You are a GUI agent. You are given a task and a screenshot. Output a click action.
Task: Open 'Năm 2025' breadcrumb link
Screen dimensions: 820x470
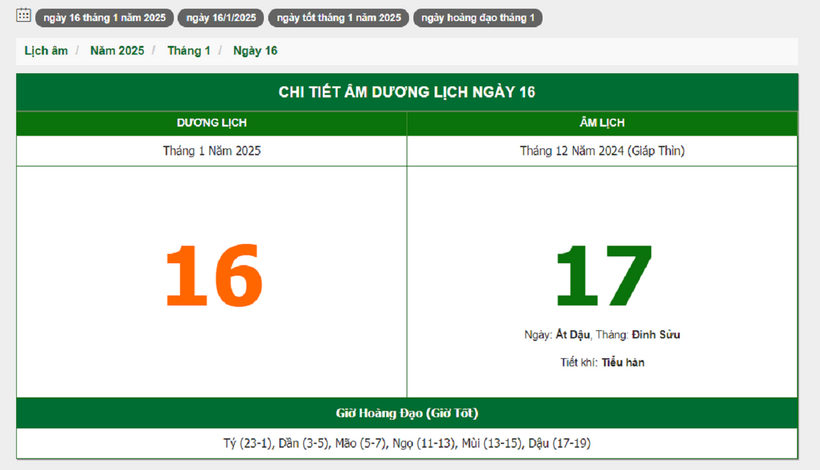(x=117, y=51)
